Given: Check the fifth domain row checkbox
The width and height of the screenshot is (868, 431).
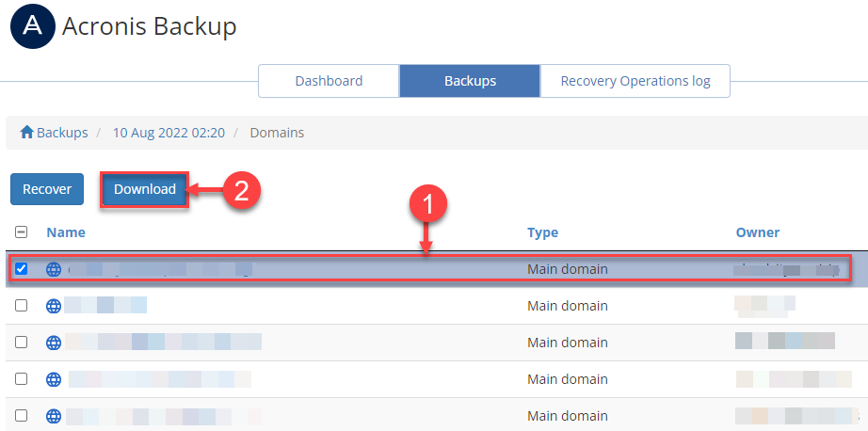Looking at the screenshot, I should click(x=22, y=415).
